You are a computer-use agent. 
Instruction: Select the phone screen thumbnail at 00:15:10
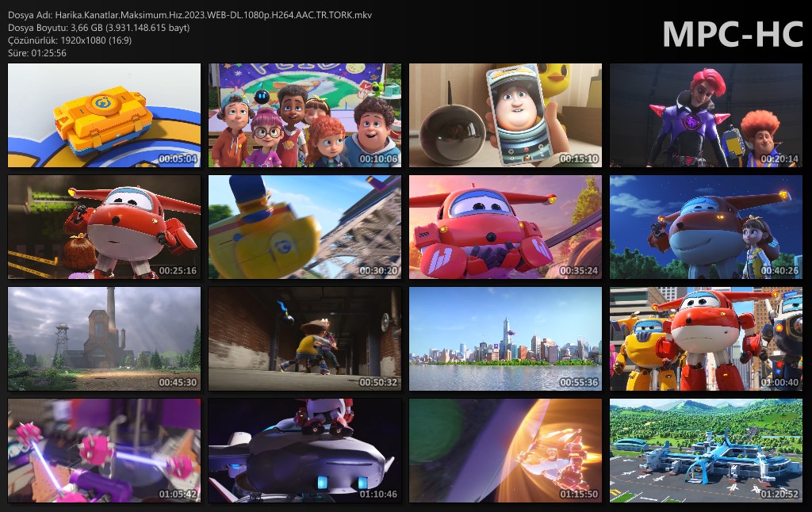click(505, 116)
